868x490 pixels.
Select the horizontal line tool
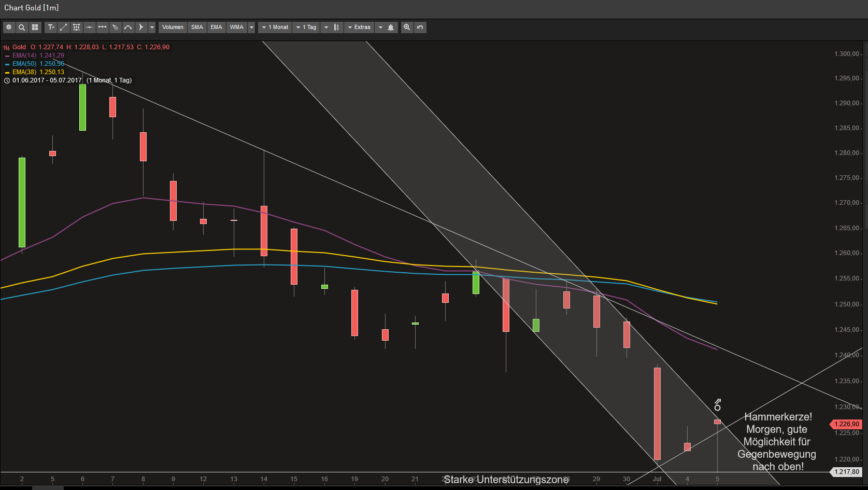(89, 27)
